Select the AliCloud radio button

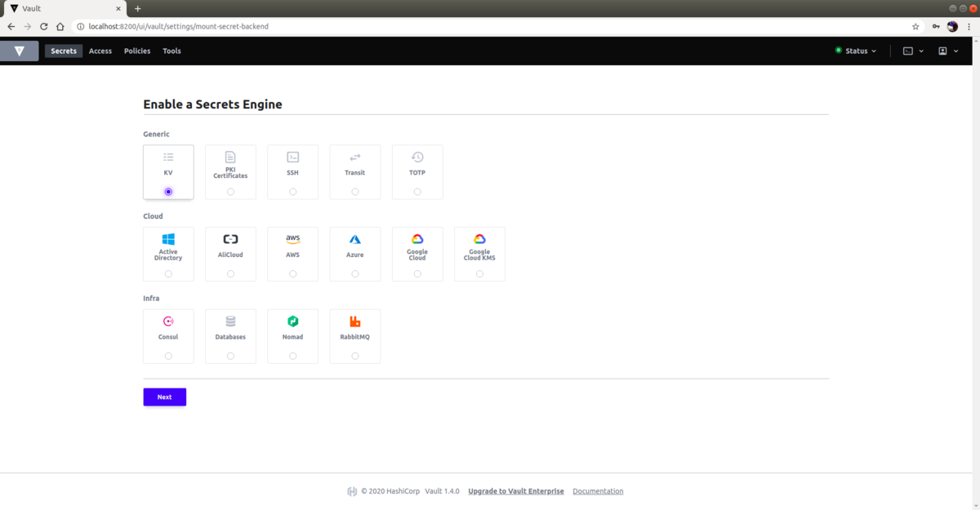pyautogui.click(x=230, y=274)
